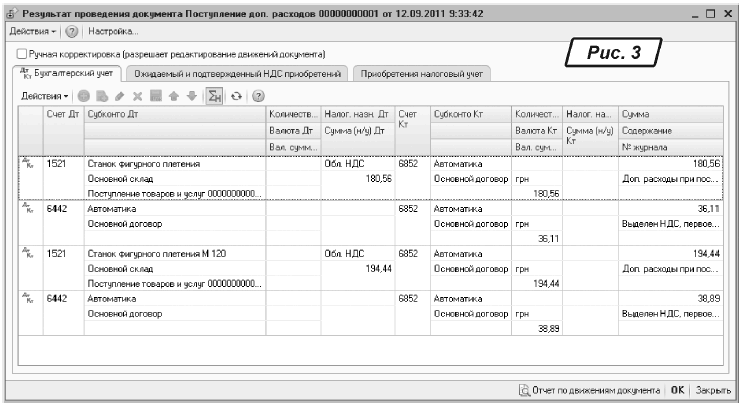Click the add record icon in the table toolbar
The width and height of the screenshot is (742, 406).
click(84, 97)
